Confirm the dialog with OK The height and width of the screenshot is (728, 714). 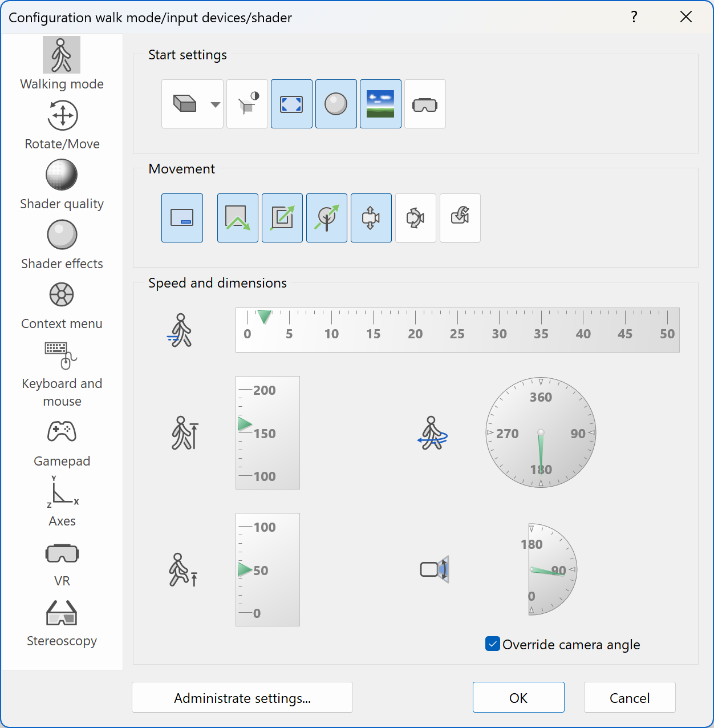(518, 698)
